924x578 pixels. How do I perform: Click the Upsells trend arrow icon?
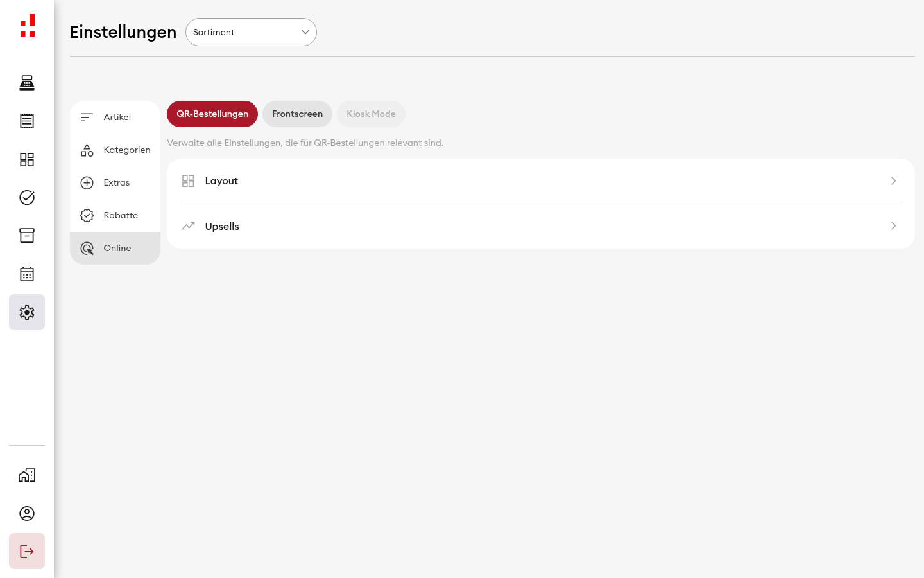pos(188,226)
